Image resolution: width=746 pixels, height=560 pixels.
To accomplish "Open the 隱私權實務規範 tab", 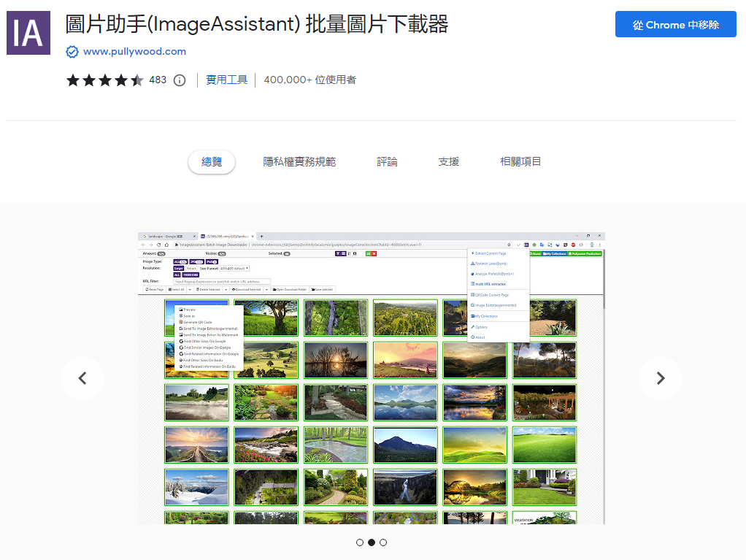I will (299, 162).
